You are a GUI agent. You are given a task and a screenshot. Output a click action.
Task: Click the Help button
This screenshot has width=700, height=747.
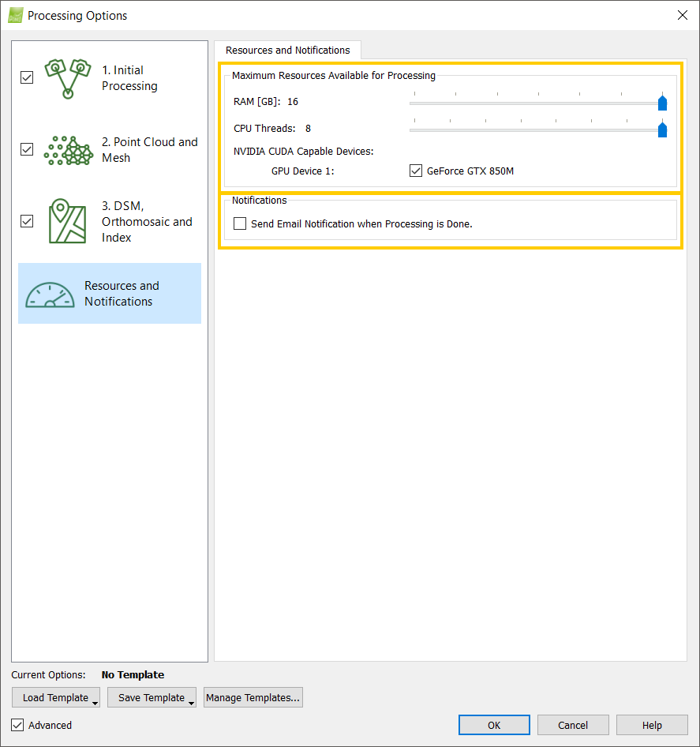(x=652, y=725)
